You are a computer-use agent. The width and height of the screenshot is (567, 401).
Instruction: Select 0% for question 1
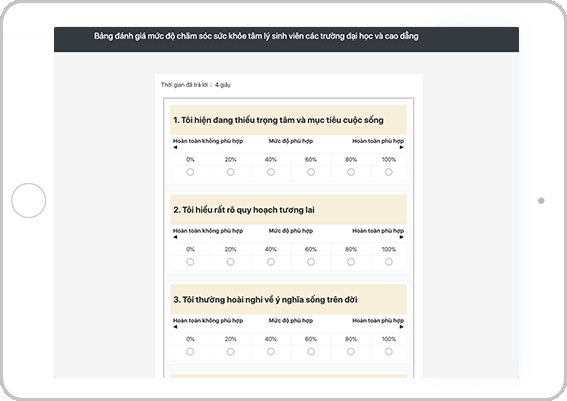[190, 172]
